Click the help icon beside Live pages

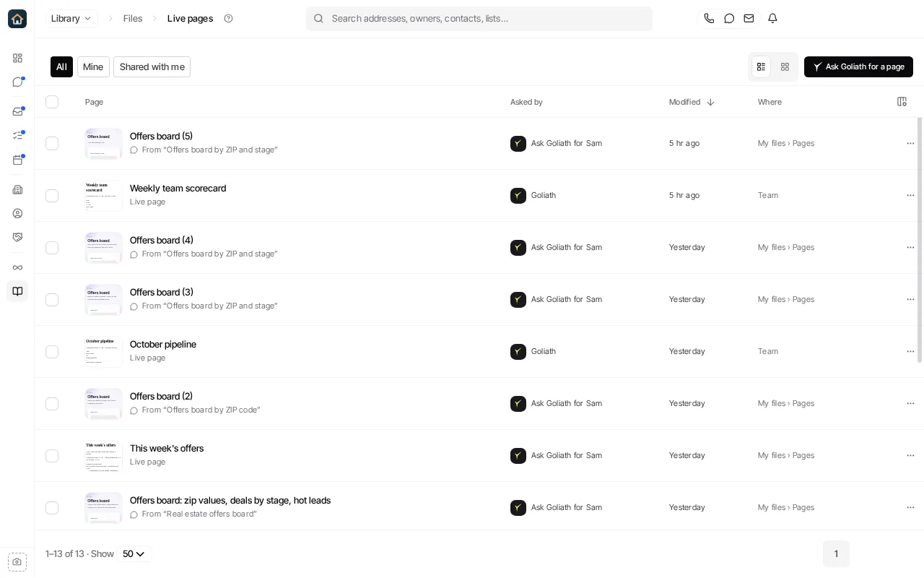click(x=228, y=19)
